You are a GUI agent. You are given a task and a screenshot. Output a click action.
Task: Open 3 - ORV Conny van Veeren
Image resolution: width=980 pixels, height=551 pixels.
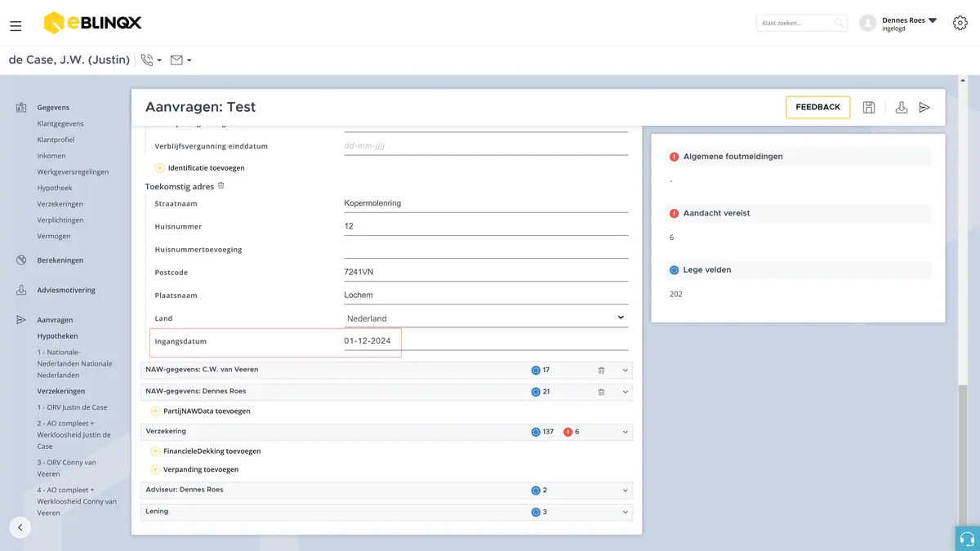coord(66,468)
